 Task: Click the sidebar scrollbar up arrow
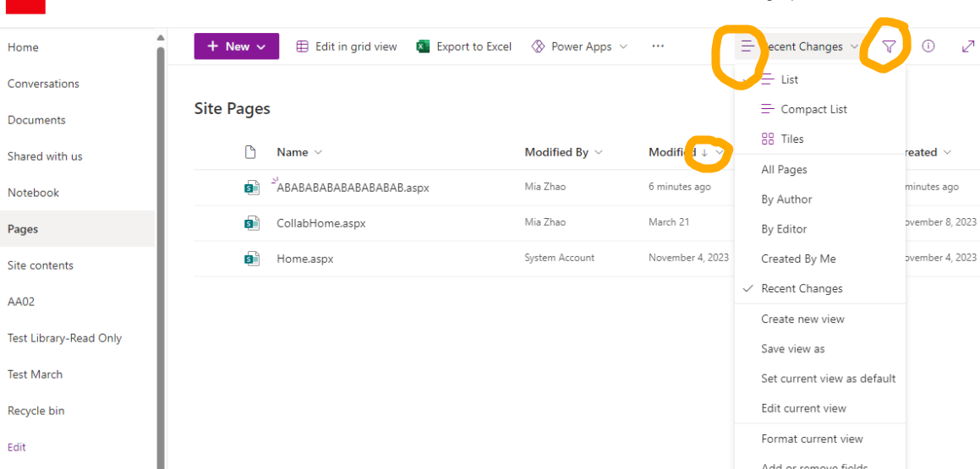[161, 37]
